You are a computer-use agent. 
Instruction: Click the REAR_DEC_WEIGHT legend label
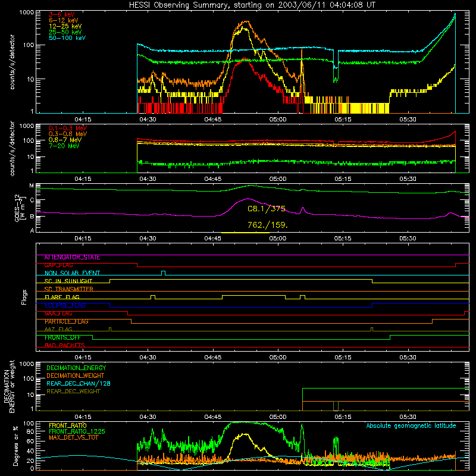click(x=73, y=392)
